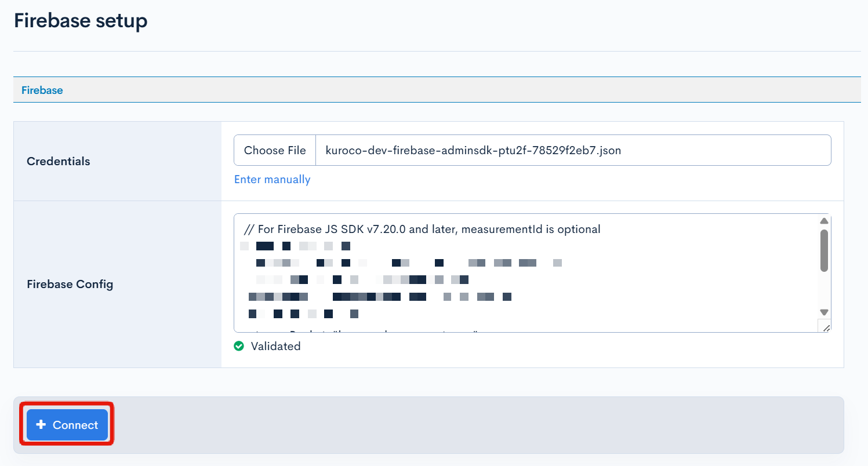Click the plus icon on Connect

point(41,425)
